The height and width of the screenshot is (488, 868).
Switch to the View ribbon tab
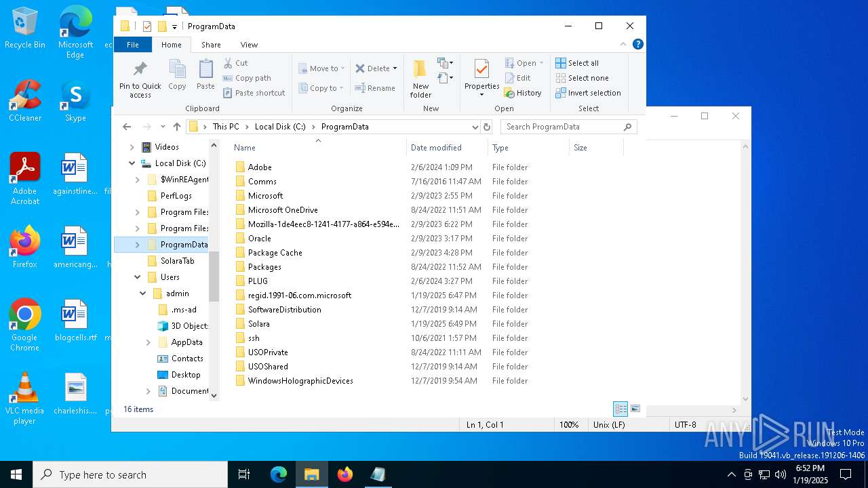point(249,45)
